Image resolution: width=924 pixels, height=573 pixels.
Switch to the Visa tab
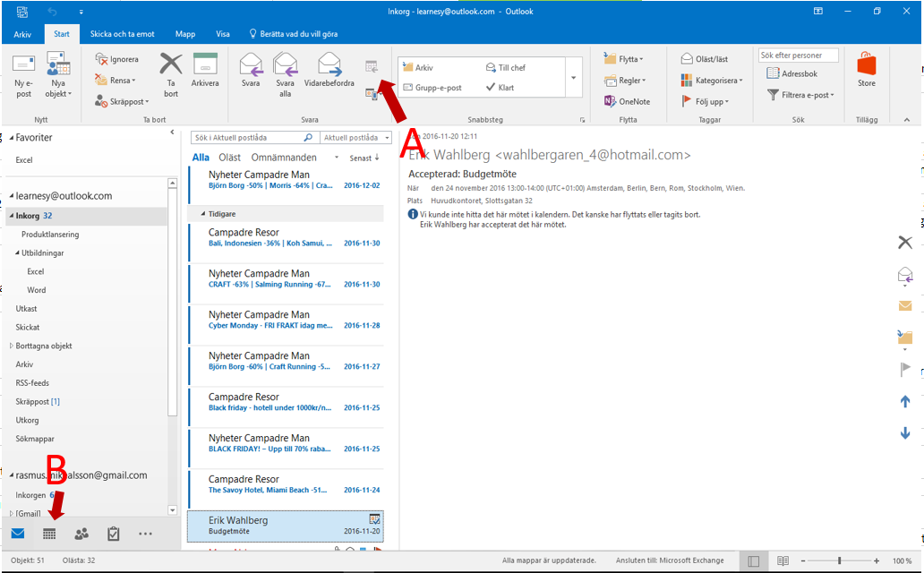coord(223,34)
